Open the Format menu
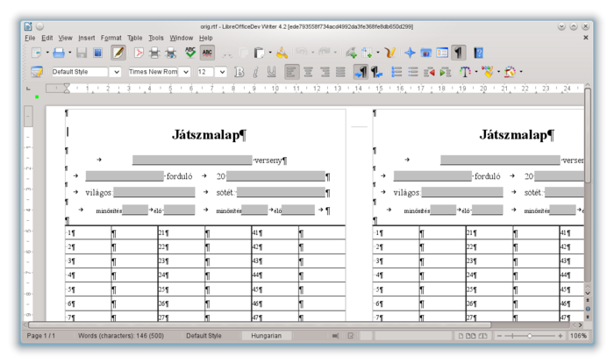Screen dimensions: 614x364 tap(111, 38)
